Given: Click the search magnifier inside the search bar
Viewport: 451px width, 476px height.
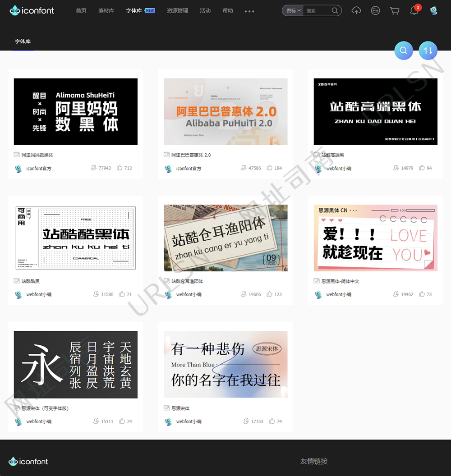Looking at the screenshot, I should pos(334,10).
